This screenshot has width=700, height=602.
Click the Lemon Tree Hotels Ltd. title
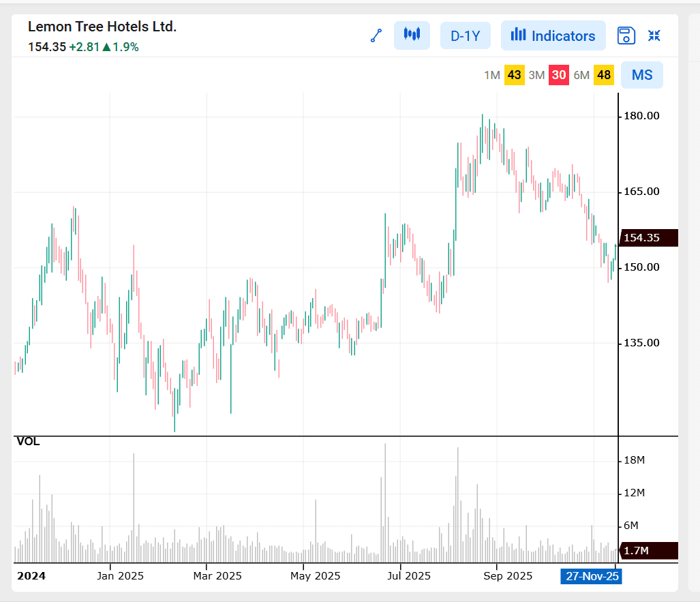pos(102,27)
